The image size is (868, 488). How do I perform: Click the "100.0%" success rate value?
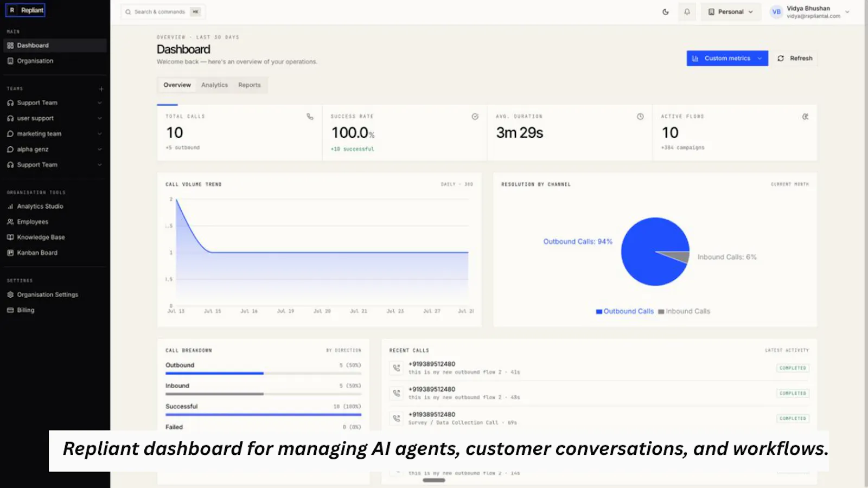point(353,133)
